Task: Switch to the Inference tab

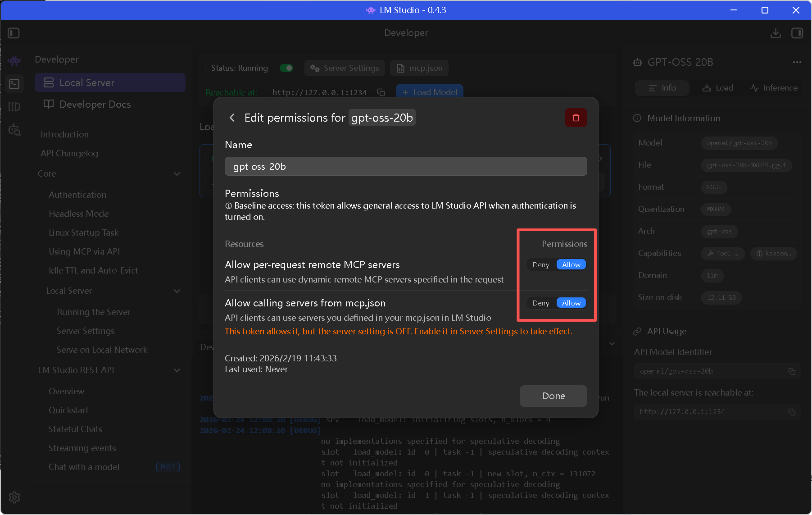Action: point(774,88)
